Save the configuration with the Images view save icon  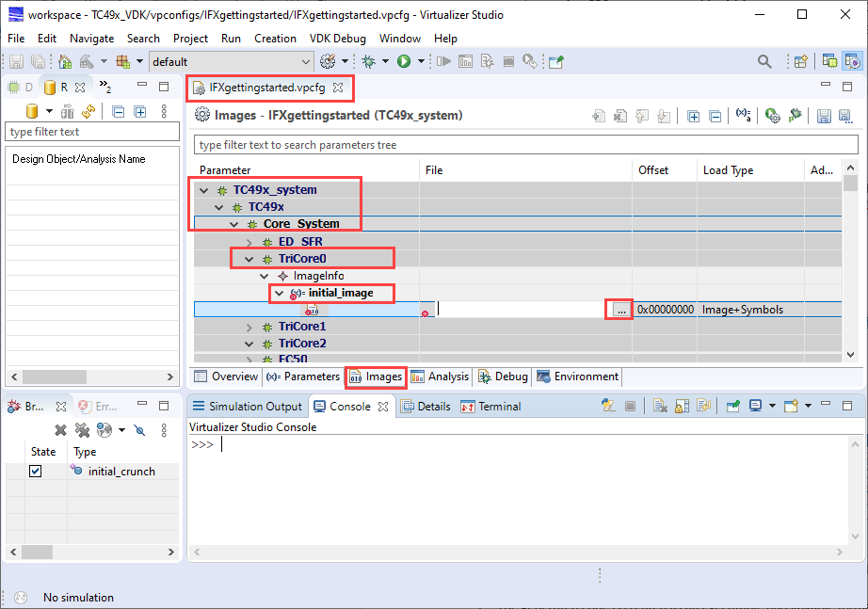(825, 115)
